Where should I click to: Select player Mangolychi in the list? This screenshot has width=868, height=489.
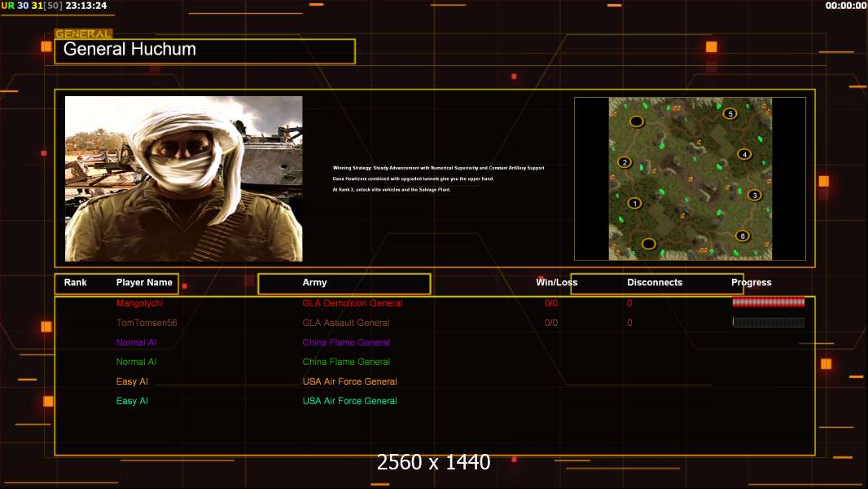point(139,303)
